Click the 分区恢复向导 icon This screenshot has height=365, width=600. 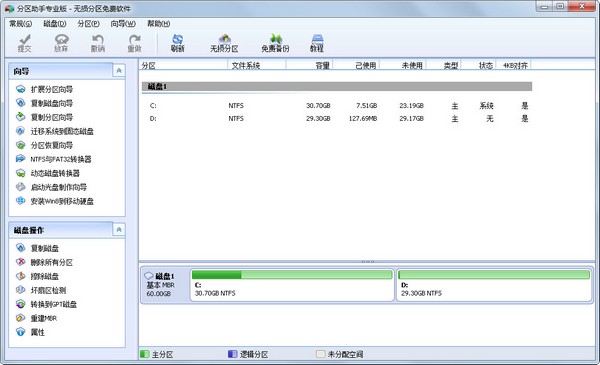click(x=21, y=145)
